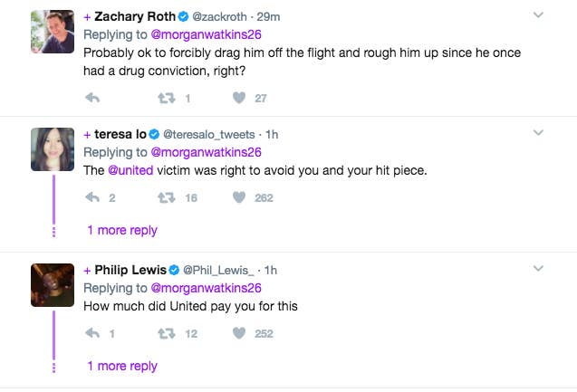Reply to teresa lo's tweet
Screen dimensions: 577x392
92,197
